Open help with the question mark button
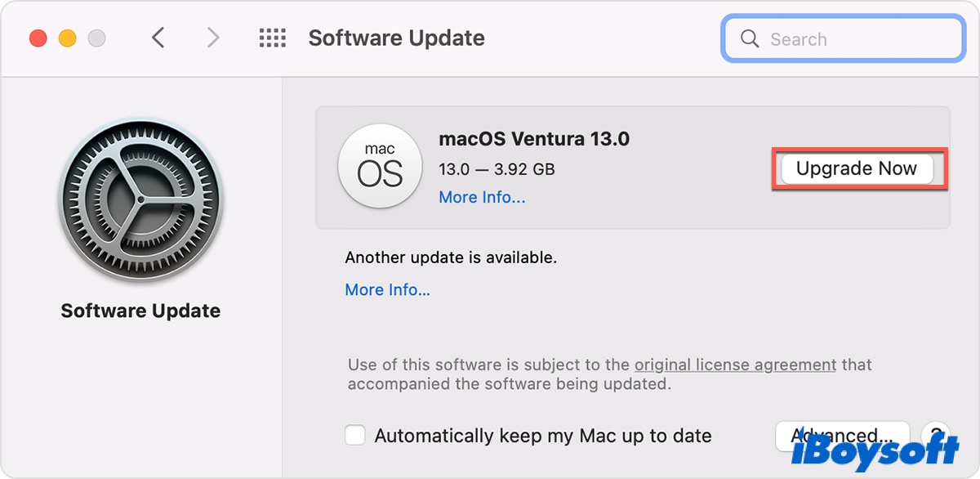Image resolution: width=980 pixels, height=479 pixels. tap(936, 434)
